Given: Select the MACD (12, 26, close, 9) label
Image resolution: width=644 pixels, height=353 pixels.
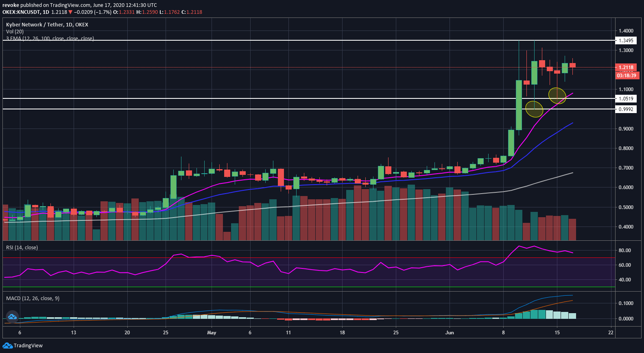Looking at the screenshot, I should [x=33, y=299].
